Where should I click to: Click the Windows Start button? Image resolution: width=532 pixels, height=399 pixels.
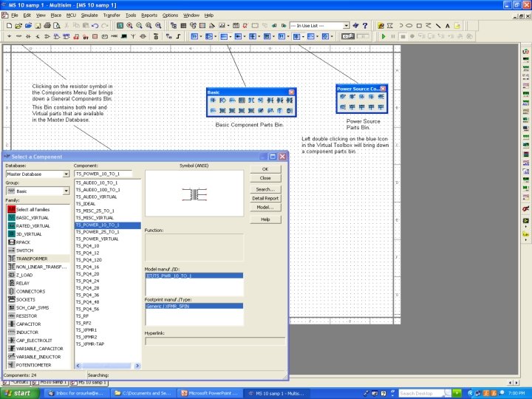pos(20,393)
